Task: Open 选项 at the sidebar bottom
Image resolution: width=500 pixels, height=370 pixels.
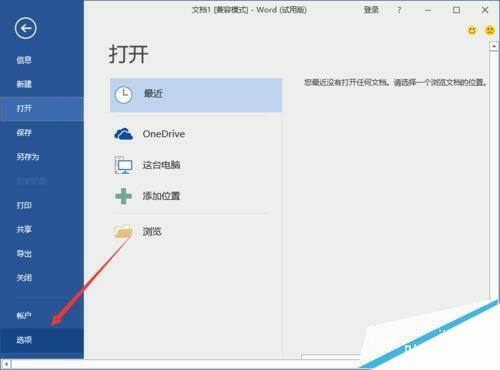Action: coord(42,340)
